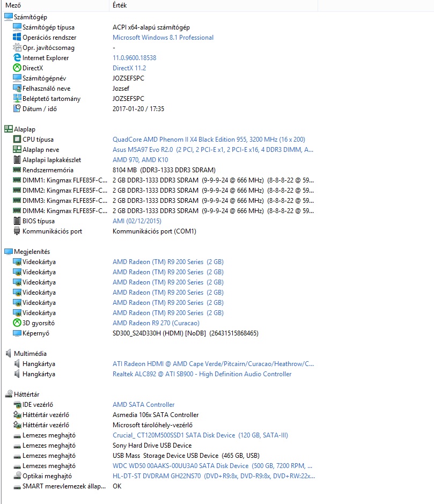Open the Crucial_CT120M500SSD1 disk link
This screenshot has width=434, height=504.
click(x=200, y=435)
